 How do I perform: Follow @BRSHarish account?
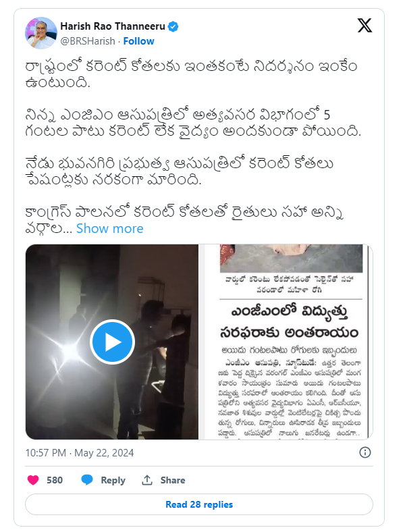coord(138,41)
